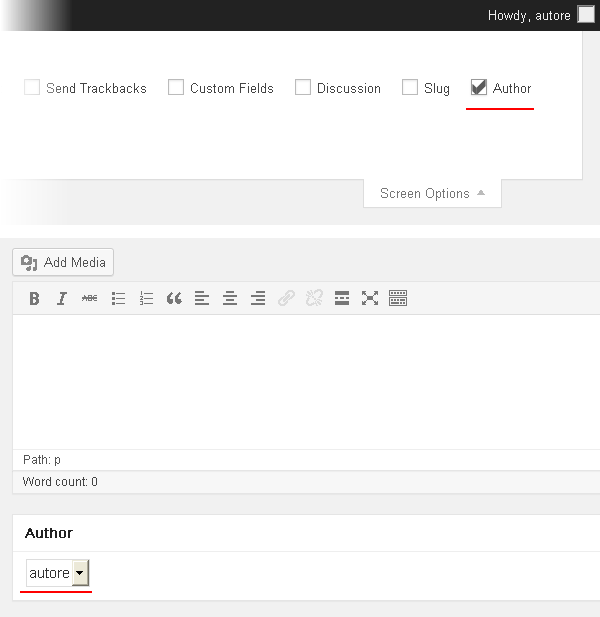Insert the Read More tag
Image resolution: width=600 pixels, height=617 pixels.
[x=342, y=298]
